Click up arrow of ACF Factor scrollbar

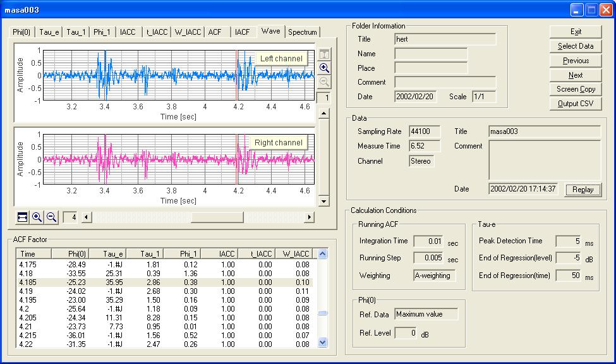(x=323, y=254)
